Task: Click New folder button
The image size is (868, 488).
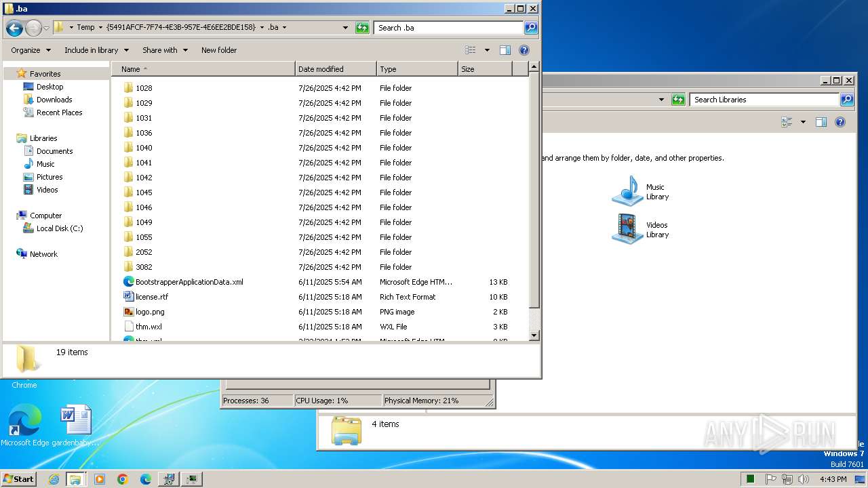Action: click(219, 50)
